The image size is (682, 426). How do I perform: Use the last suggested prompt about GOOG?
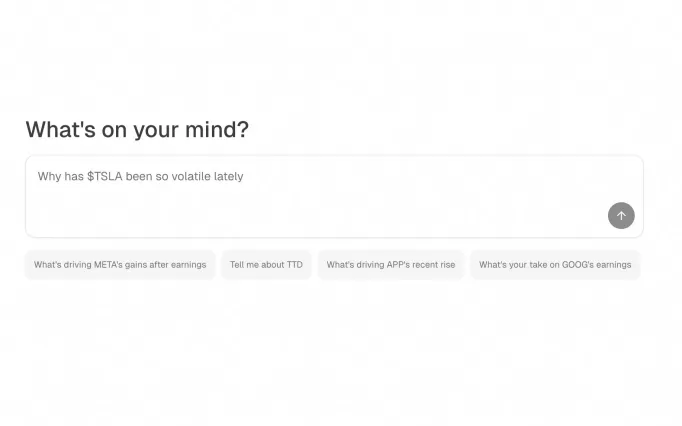coord(555,265)
